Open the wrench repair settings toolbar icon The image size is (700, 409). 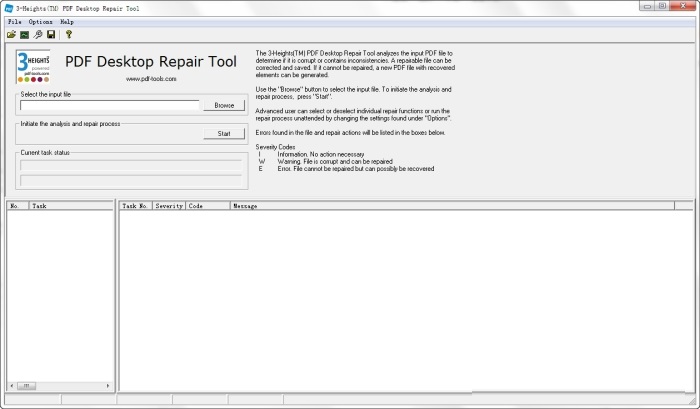(38, 34)
